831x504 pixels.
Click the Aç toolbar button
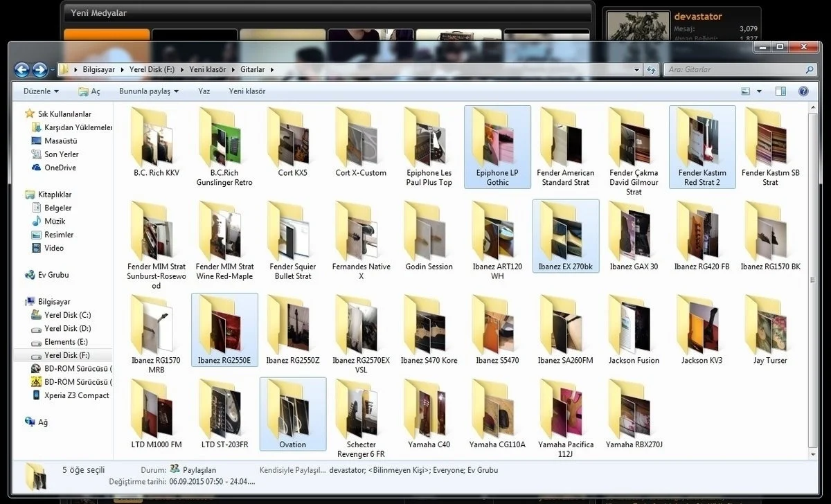89,91
